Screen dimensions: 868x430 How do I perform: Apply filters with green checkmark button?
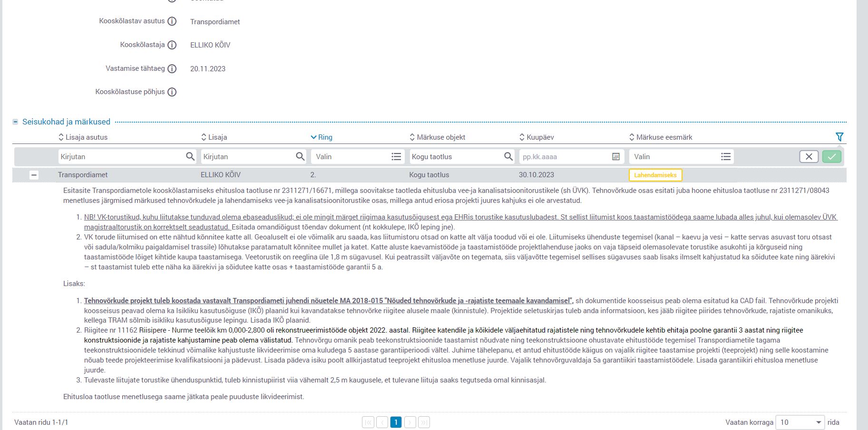tap(832, 157)
